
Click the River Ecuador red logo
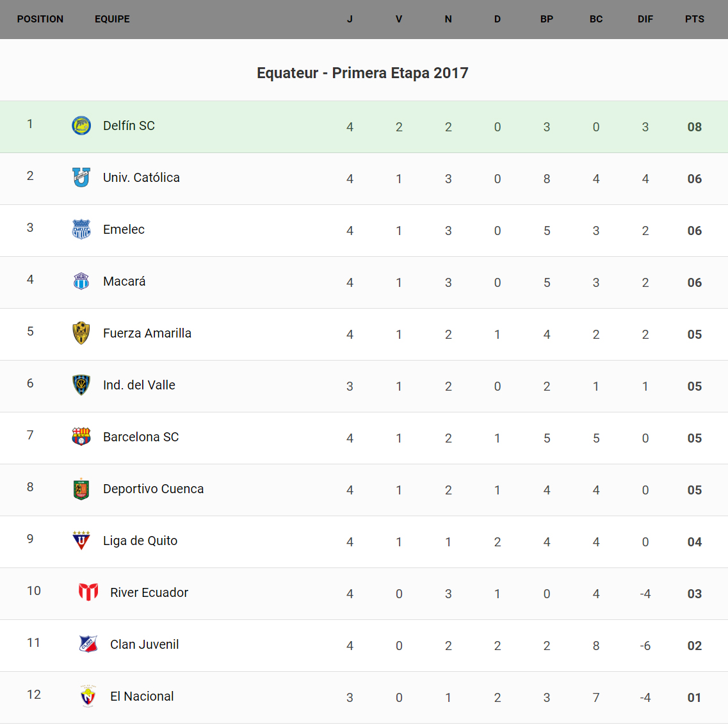[88, 592]
